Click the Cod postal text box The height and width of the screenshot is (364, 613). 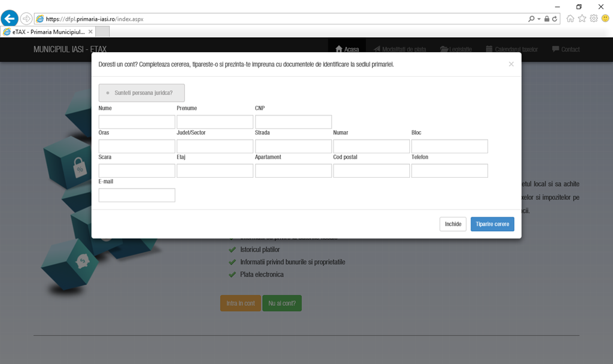click(371, 171)
